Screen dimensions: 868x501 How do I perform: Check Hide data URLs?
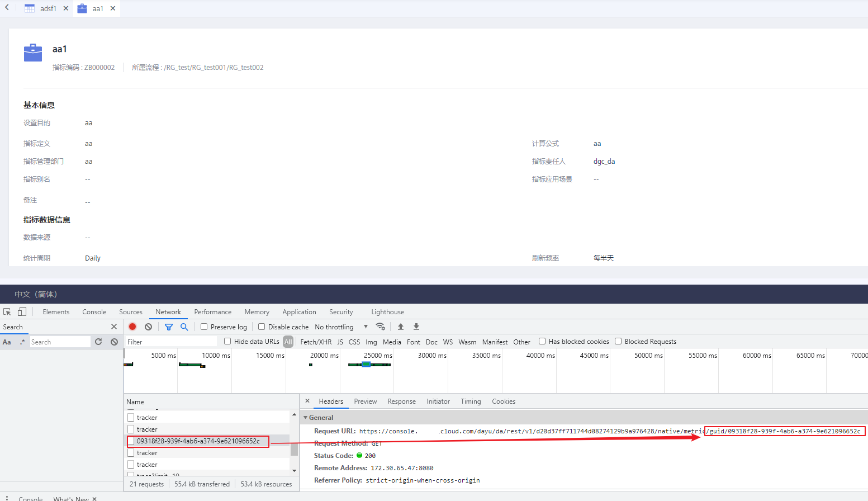coord(227,341)
